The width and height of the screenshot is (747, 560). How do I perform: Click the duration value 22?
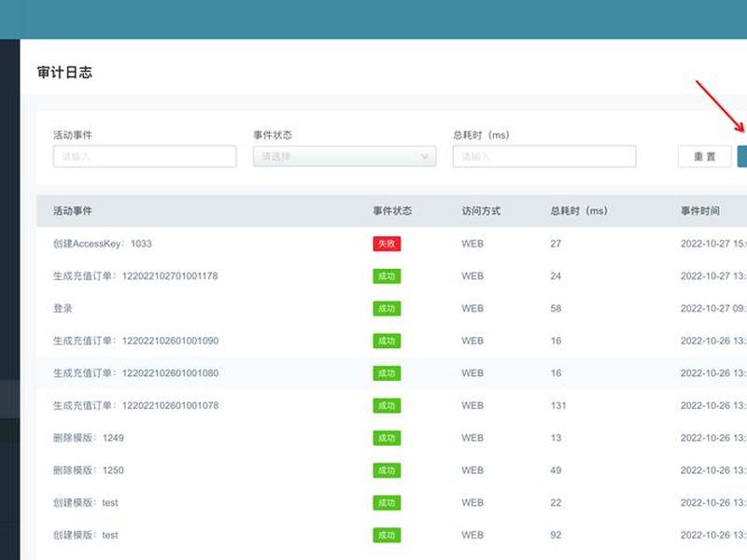tap(556, 502)
